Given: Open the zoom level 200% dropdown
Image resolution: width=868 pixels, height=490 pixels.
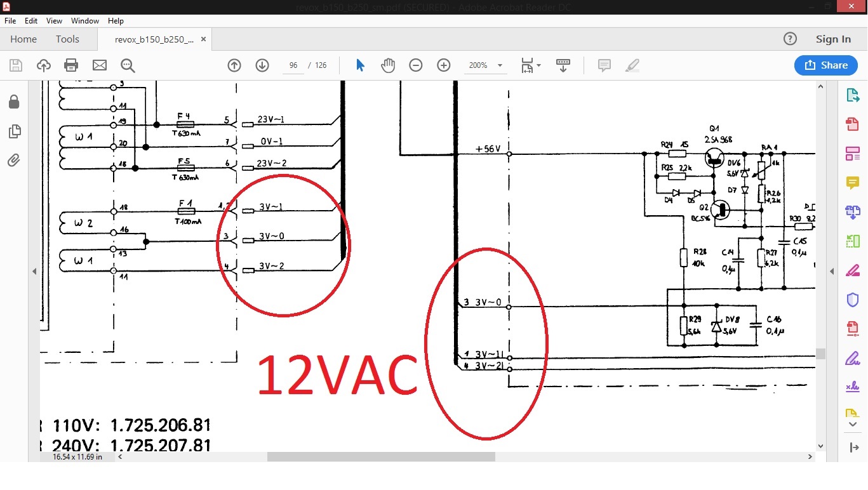Looking at the screenshot, I should tap(500, 65).
